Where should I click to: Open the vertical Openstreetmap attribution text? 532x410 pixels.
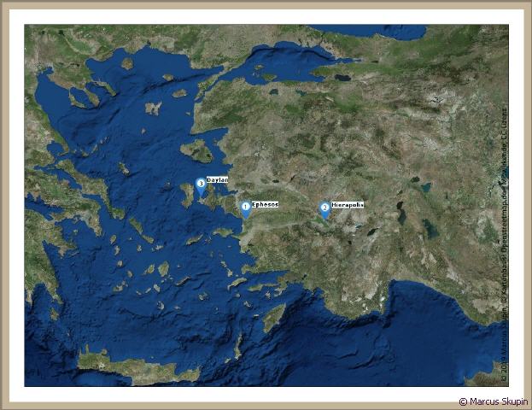pyautogui.click(x=505, y=222)
